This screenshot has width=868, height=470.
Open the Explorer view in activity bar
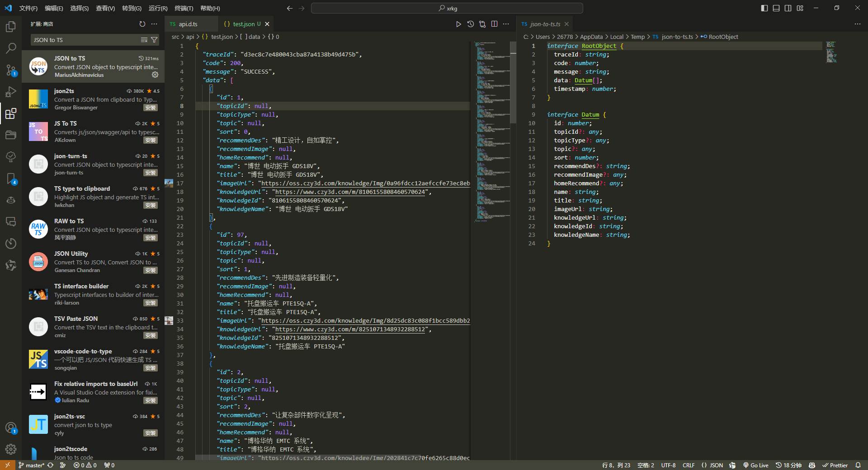coord(11,27)
